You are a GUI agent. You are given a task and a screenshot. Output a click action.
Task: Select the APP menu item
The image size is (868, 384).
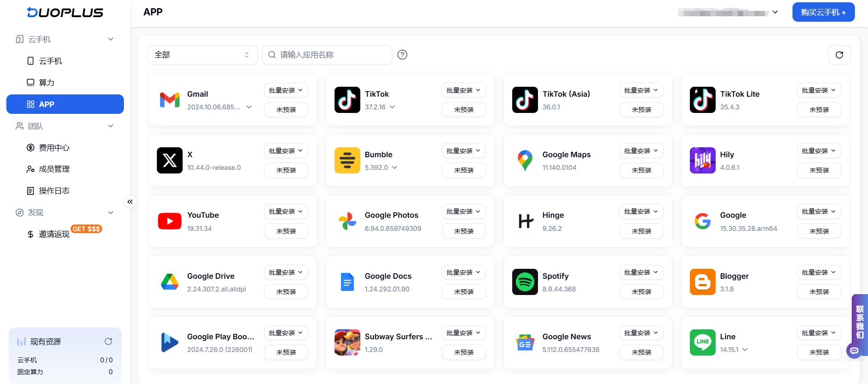pos(65,104)
